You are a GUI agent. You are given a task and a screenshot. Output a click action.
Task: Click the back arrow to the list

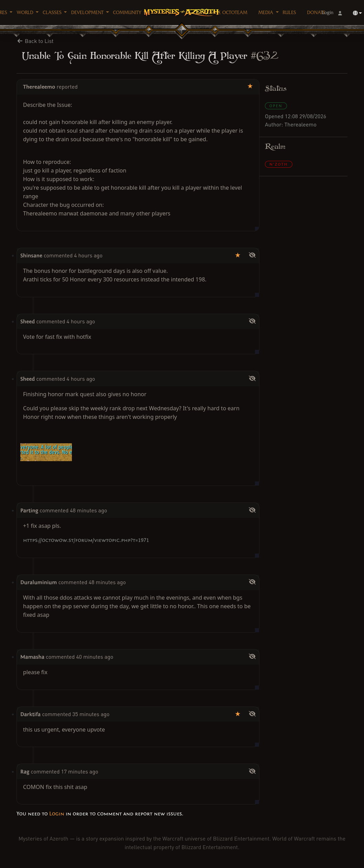point(20,41)
